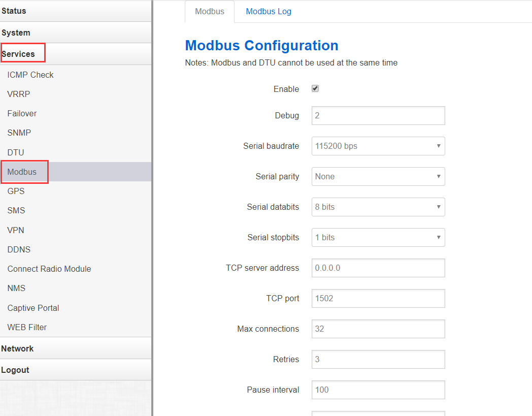This screenshot has height=416, width=532.
Task: Open the Serial baudrate dropdown
Action: 378,146
